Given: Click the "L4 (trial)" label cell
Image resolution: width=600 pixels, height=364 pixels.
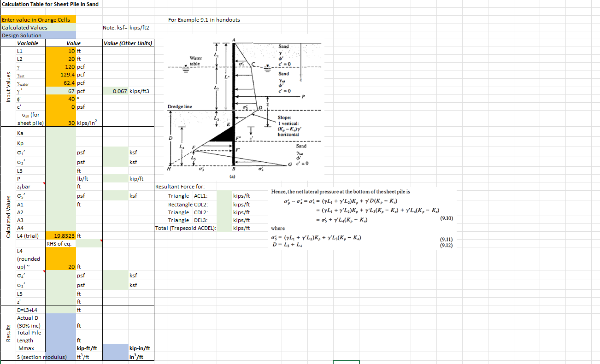Looking at the screenshot, I should click(x=30, y=235).
